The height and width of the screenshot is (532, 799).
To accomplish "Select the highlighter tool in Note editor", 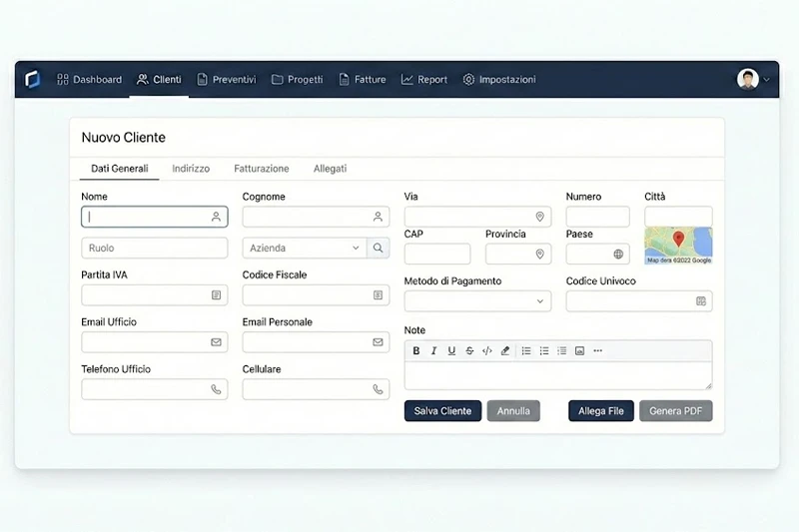I will point(505,350).
